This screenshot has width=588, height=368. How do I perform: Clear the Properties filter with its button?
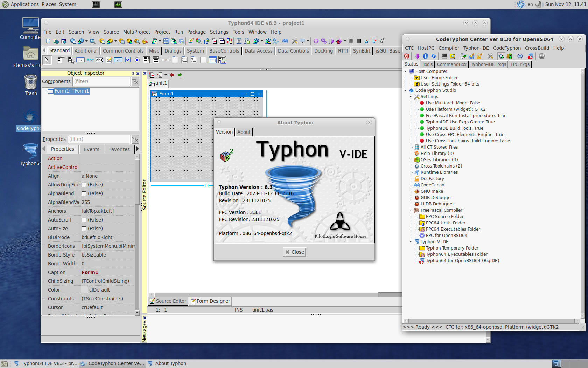point(135,139)
